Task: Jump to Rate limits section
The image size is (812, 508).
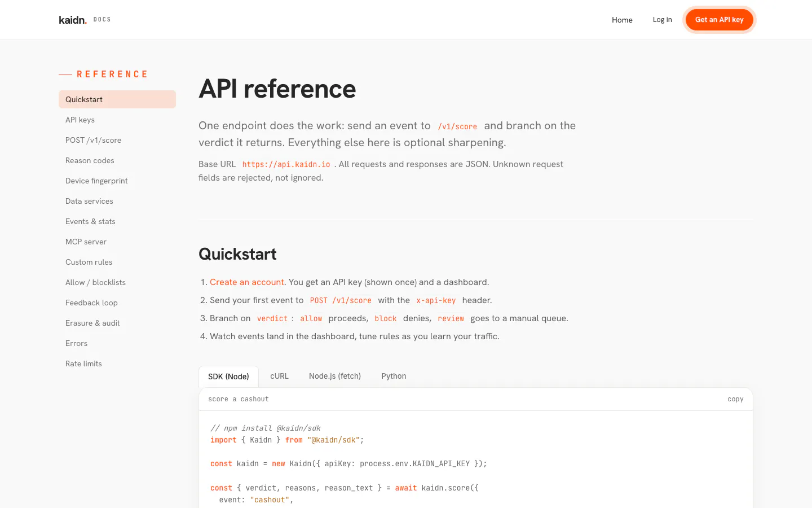Action: pos(117,364)
